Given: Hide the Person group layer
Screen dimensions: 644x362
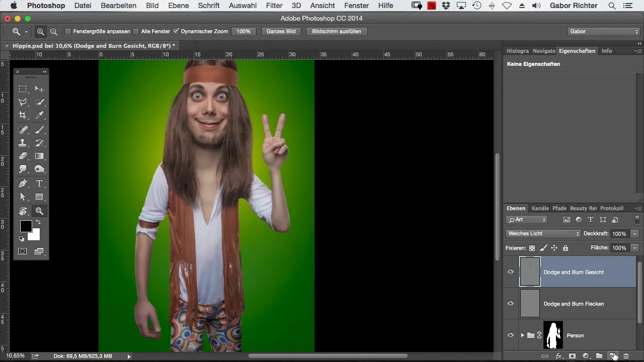Looking at the screenshot, I should [511, 335].
